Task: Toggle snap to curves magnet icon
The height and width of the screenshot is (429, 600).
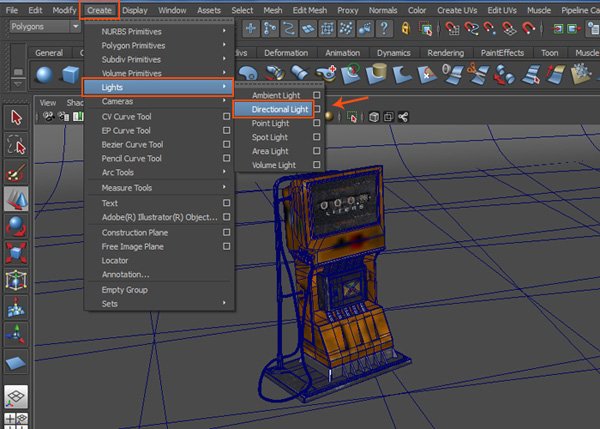Action: 471,29
